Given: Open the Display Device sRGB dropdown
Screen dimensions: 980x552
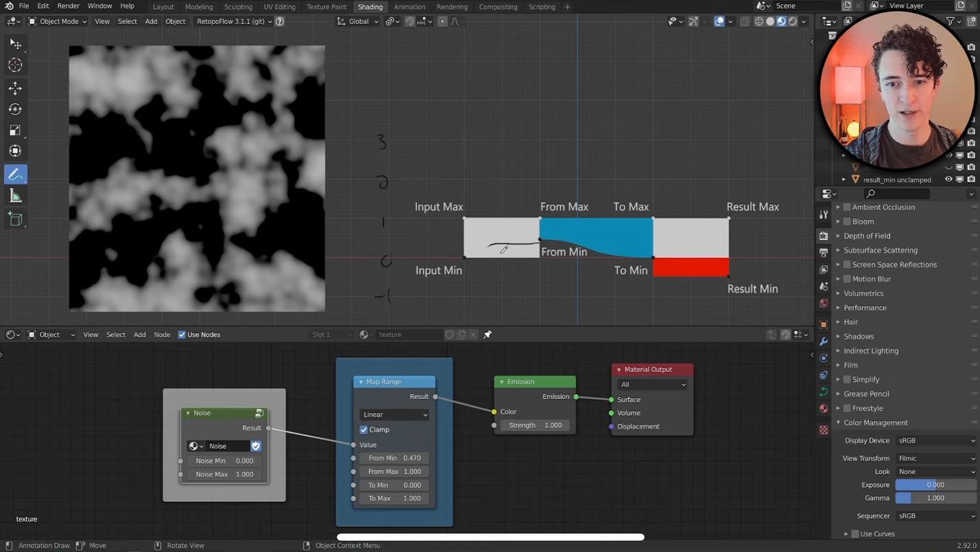Looking at the screenshot, I should (936, 440).
